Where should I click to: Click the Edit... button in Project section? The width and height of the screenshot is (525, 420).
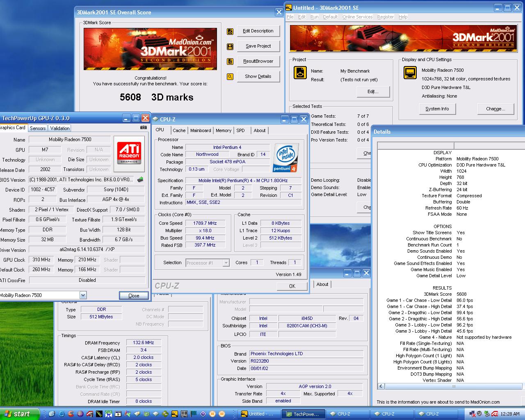pyautogui.click(x=373, y=91)
